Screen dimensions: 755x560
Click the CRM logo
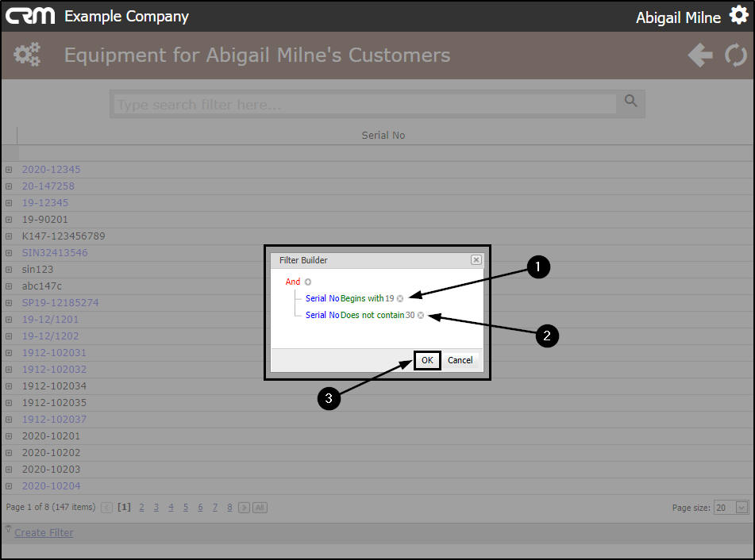tap(30, 15)
